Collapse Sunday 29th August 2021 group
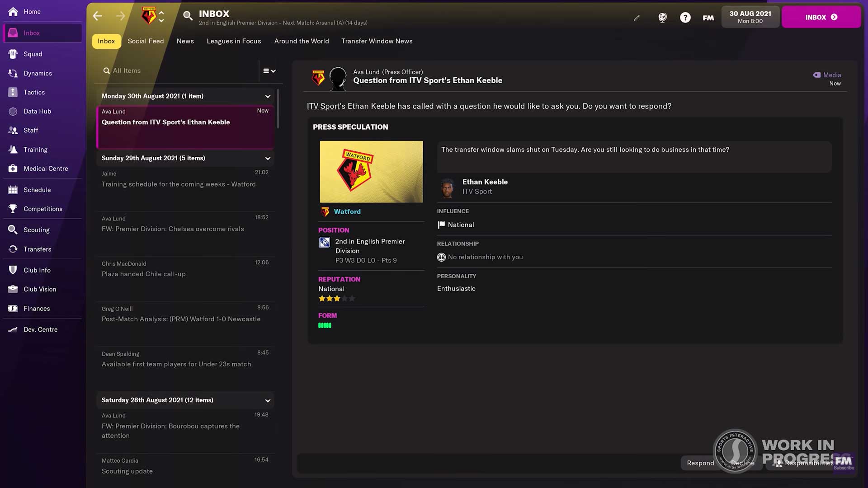Viewport: 868px width, 488px height. coord(268,159)
